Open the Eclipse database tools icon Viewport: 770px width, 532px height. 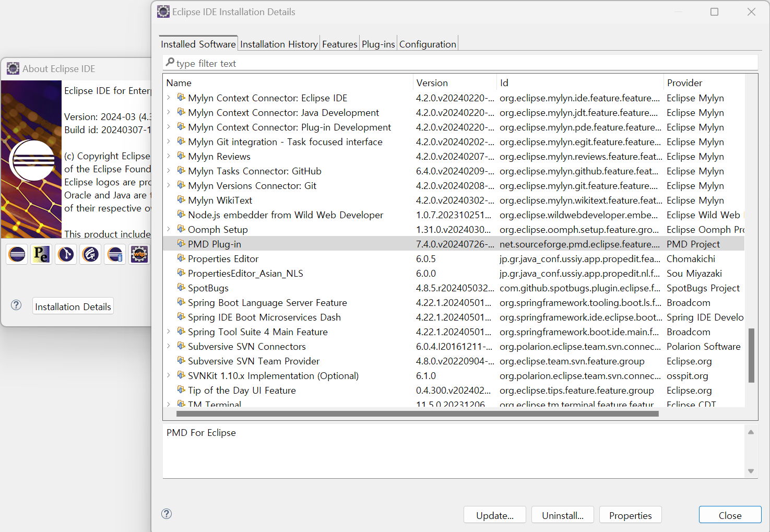click(115, 254)
